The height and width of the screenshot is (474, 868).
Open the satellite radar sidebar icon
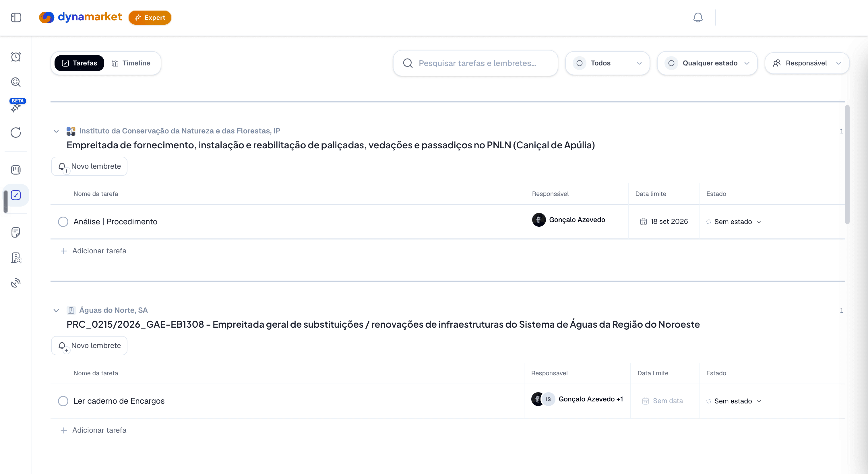coord(16,283)
